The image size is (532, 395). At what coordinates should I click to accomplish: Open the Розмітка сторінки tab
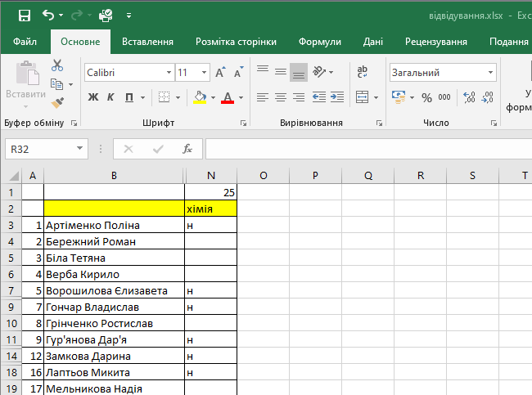point(236,42)
